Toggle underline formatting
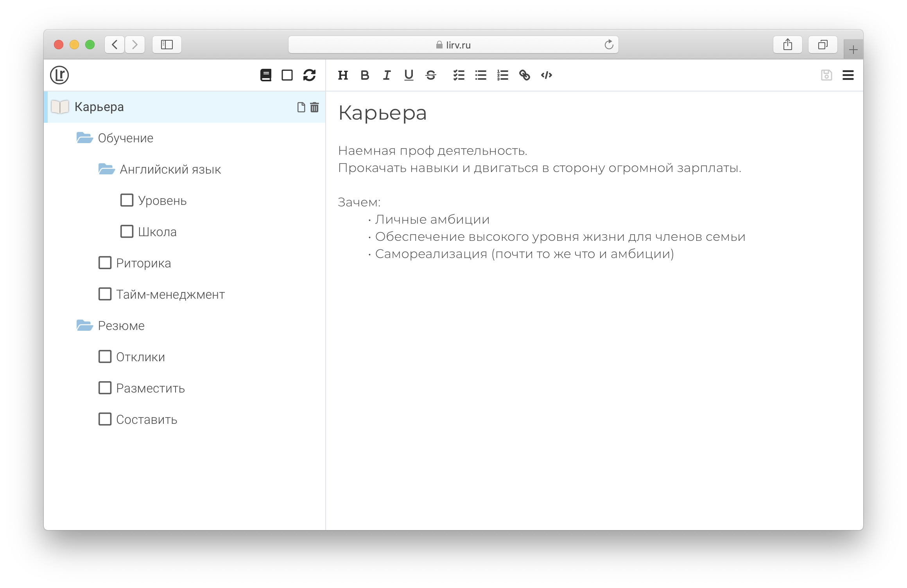The image size is (907, 588). click(x=409, y=75)
